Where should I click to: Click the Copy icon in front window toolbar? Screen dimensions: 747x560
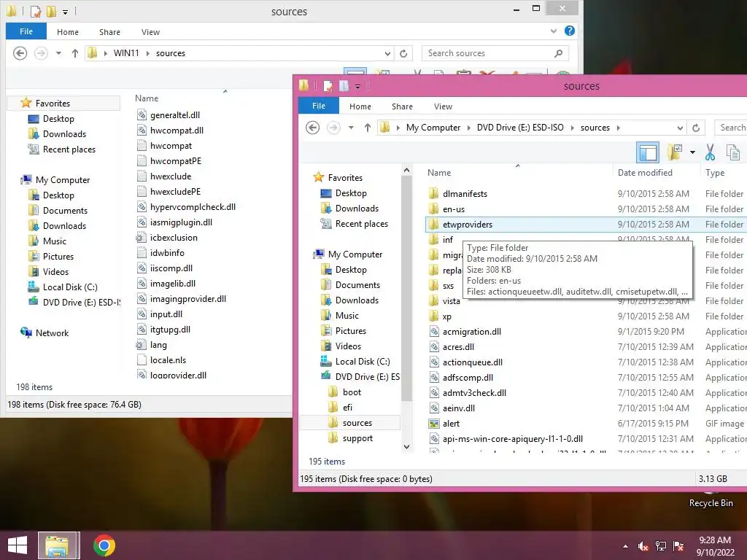click(x=732, y=152)
